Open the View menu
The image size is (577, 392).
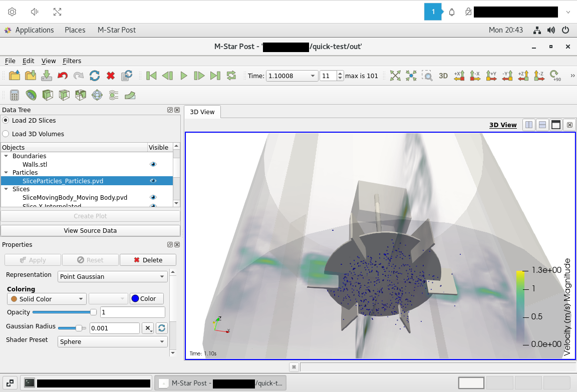[49, 61]
